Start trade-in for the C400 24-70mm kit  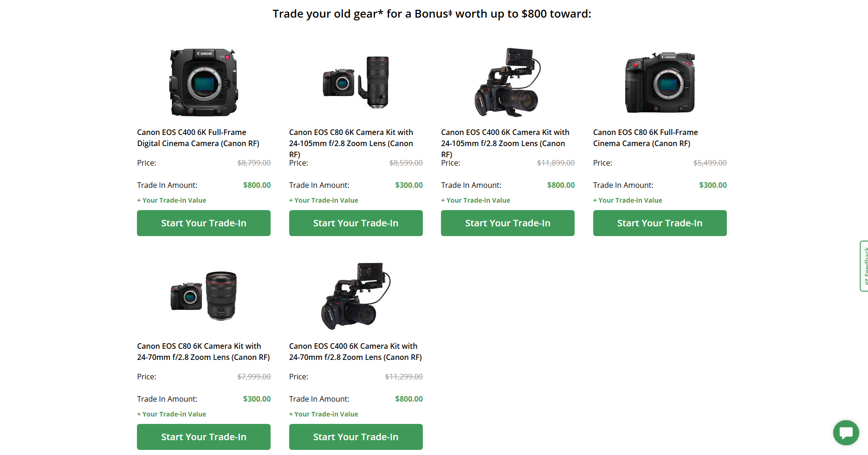click(356, 436)
